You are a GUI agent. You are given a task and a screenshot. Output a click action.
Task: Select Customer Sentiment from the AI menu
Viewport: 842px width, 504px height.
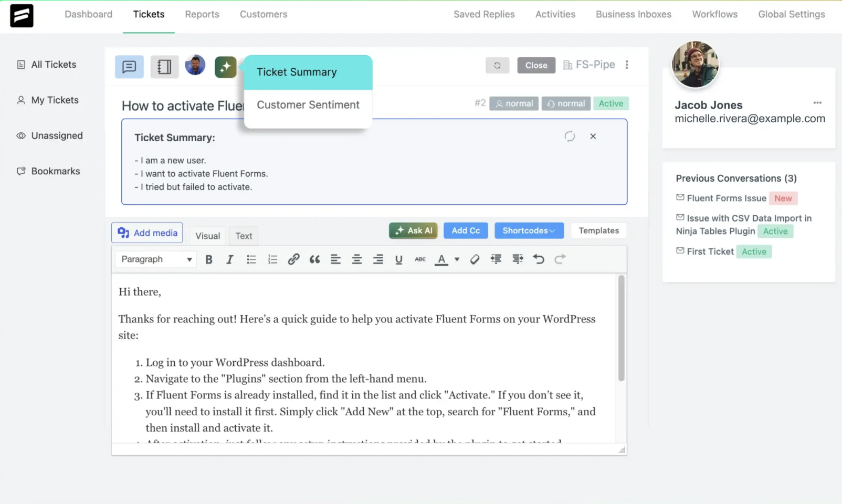click(308, 105)
